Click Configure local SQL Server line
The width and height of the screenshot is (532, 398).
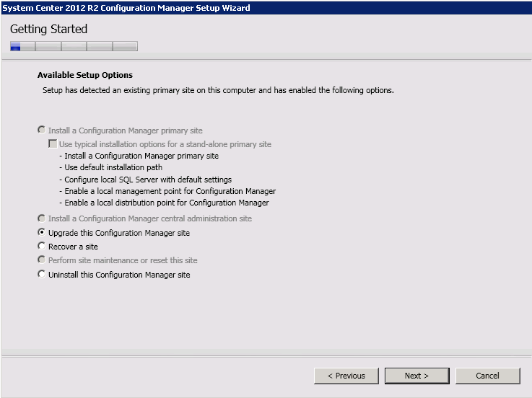click(146, 180)
